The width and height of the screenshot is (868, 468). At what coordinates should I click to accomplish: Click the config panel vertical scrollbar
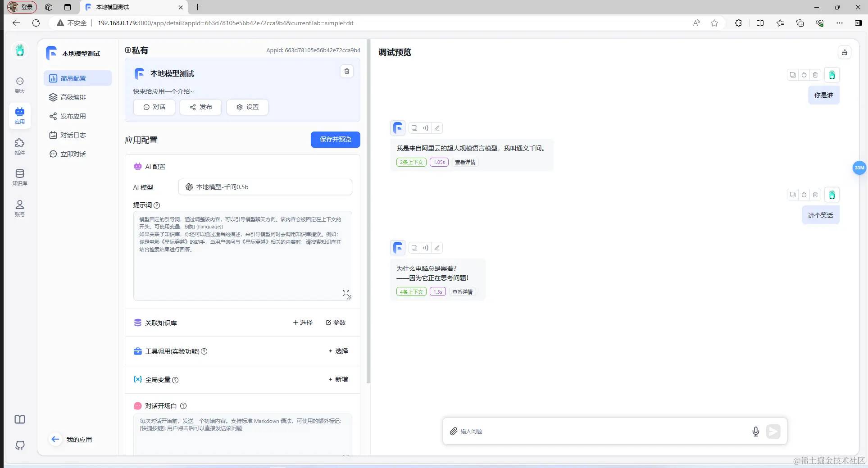[368, 212]
